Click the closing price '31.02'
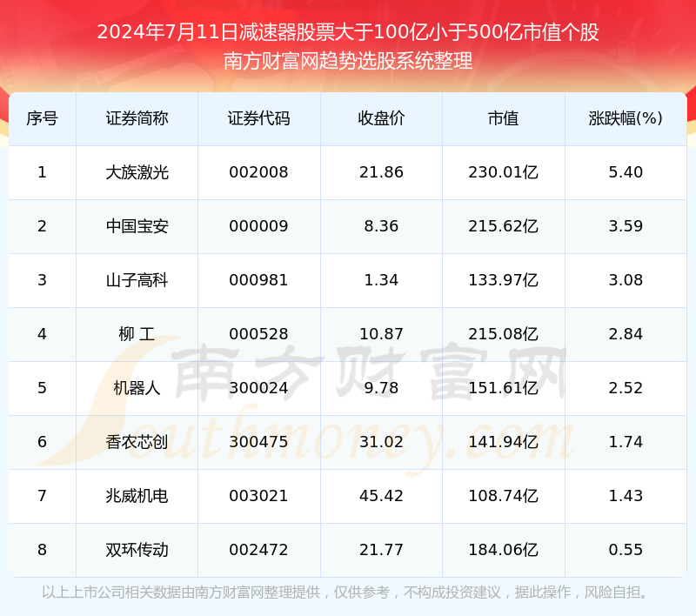This screenshot has width=696, height=616. point(381,442)
